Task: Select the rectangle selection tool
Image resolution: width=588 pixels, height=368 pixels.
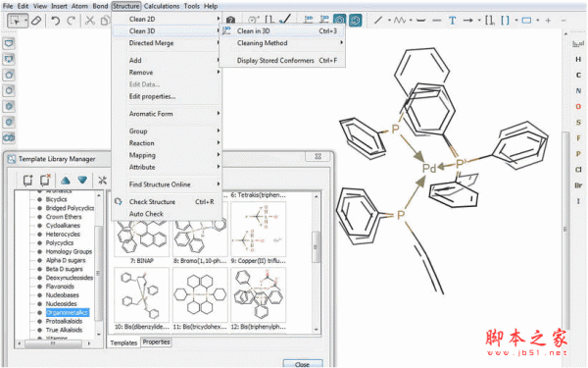Action: (15, 21)
